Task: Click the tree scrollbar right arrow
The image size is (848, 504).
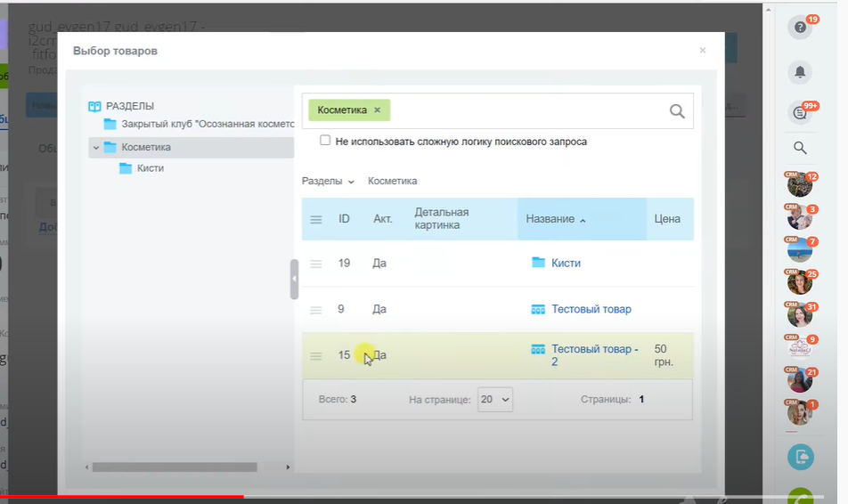Action: 288,467
